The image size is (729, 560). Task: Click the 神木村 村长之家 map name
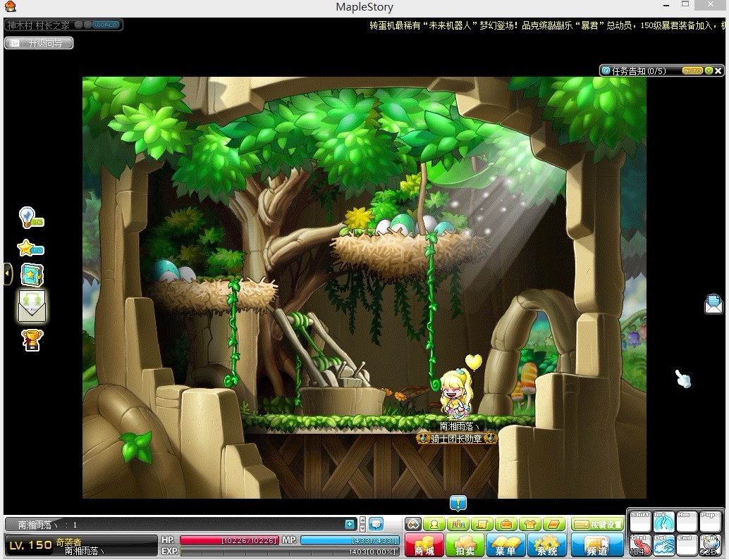38,25
